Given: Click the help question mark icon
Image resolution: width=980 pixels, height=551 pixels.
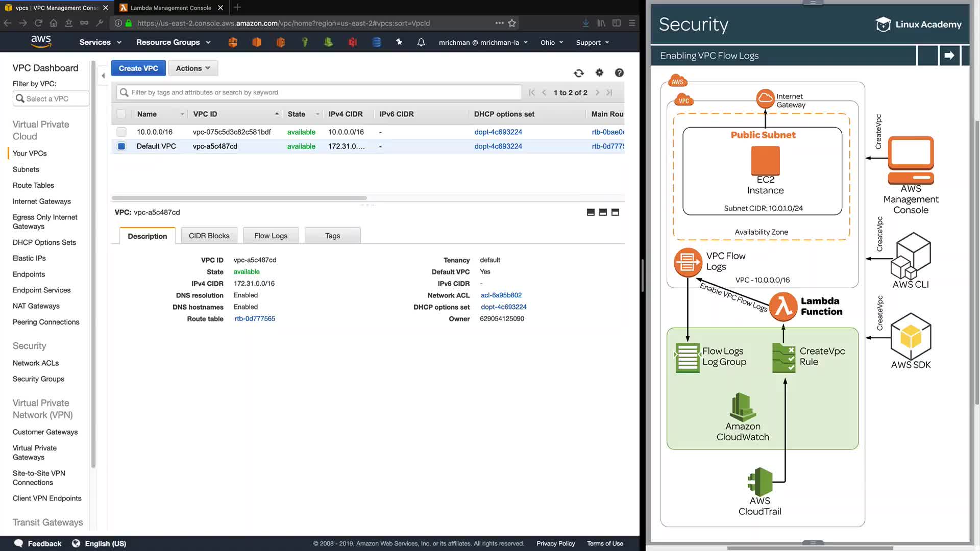Looking at the screenshot, I should pyautogui.click(x=619, y=73).
